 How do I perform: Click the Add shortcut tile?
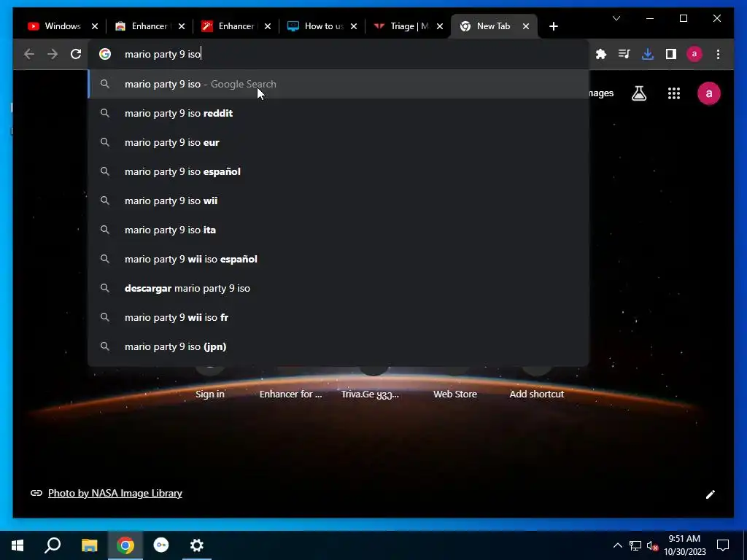pyautogui.click(x=536, y=394)
